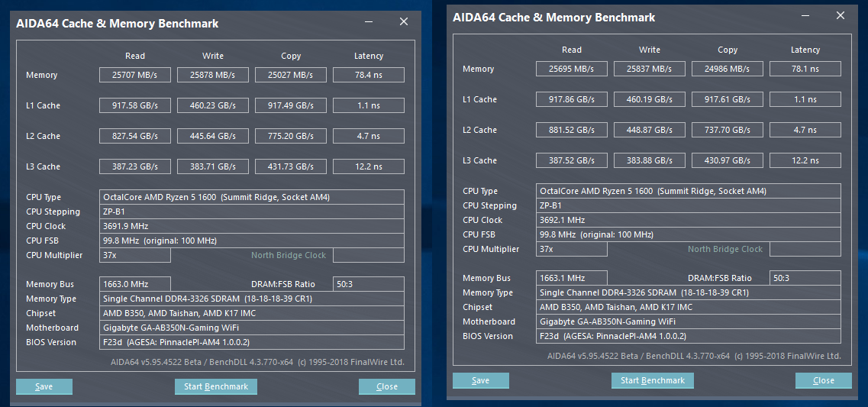The width and height of the screenshot is (868, 407).
Task: Click Memory Type field in right window
Action: coord(689,292)
